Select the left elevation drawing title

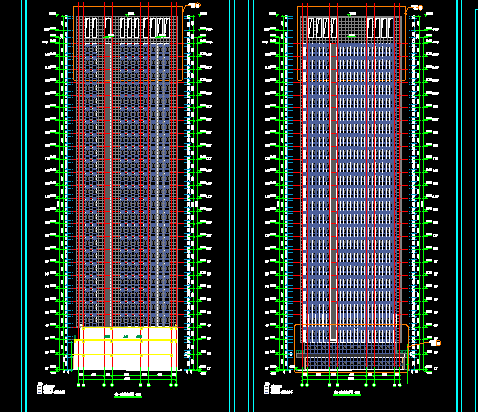[x=128, y=395]
